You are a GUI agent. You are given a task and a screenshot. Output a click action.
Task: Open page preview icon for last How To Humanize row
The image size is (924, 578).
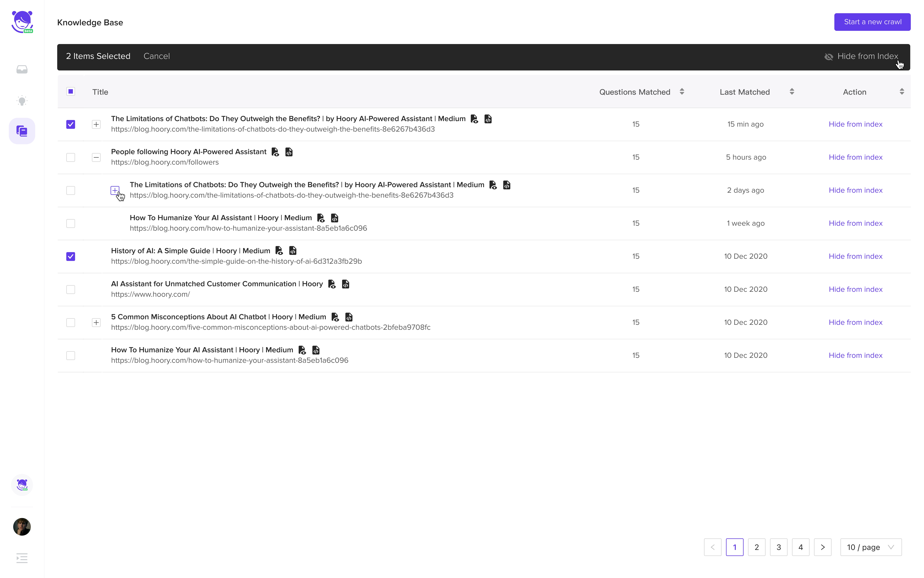tap(302, 350)
